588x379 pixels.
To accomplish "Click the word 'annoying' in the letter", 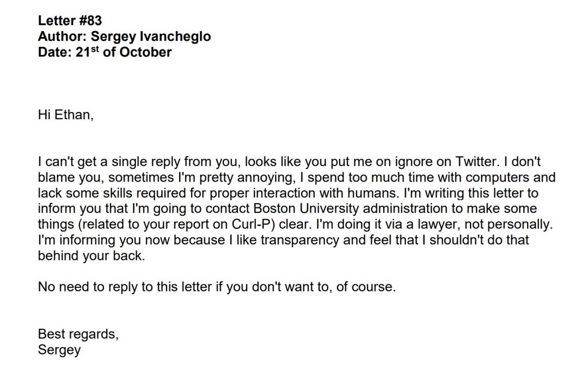I will coord(265,177).
